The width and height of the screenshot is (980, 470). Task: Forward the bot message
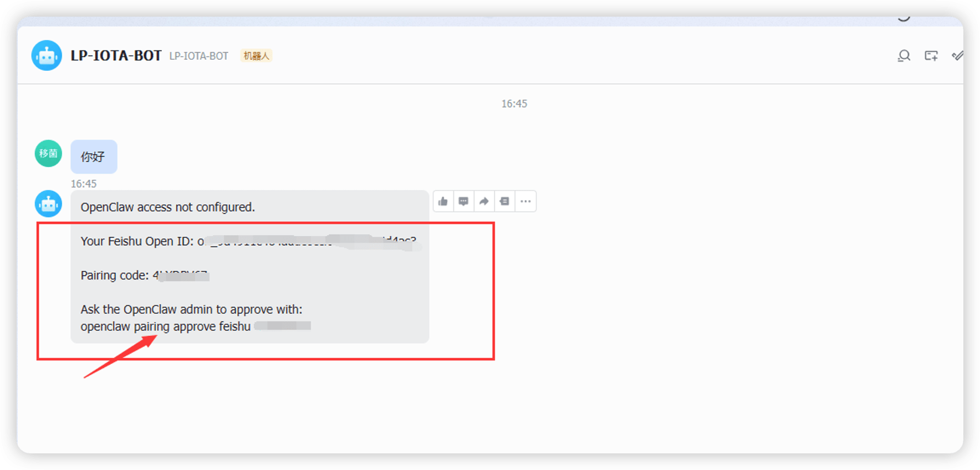click(484, 201)
